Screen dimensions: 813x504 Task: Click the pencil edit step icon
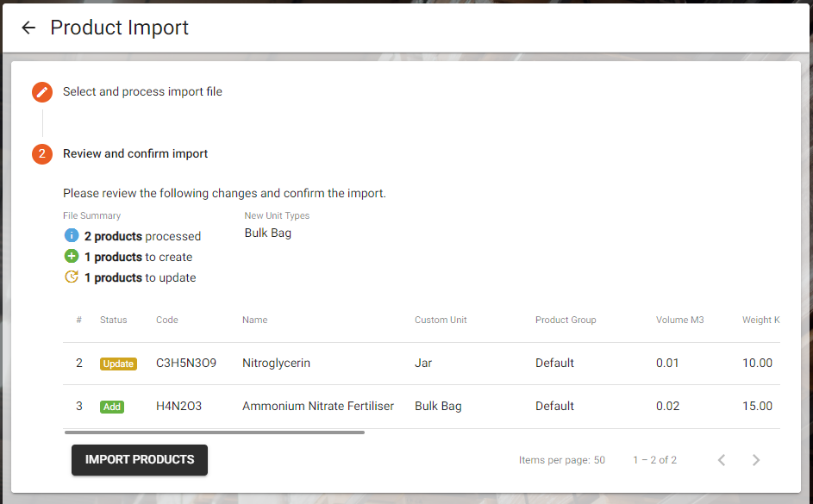(x=42, y=92)
